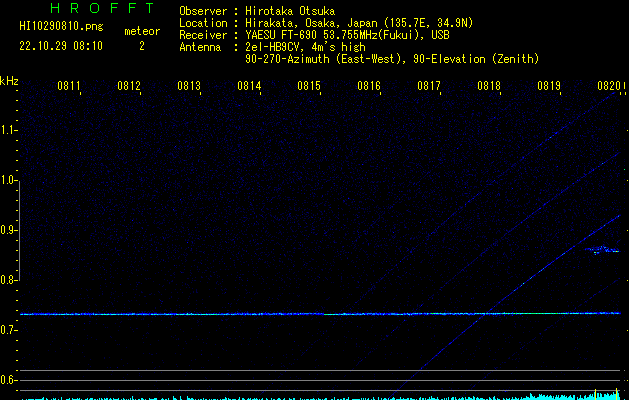This screenshot has height=400, width=629.
Task: Click the 1.1 kHz axis label
Action: (x=8, y=130)
